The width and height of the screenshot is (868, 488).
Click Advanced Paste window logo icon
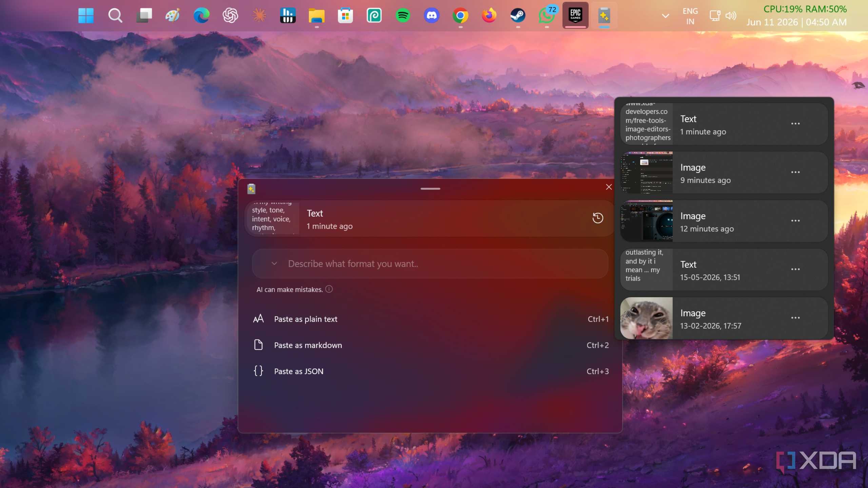click(x=251, y=189)
